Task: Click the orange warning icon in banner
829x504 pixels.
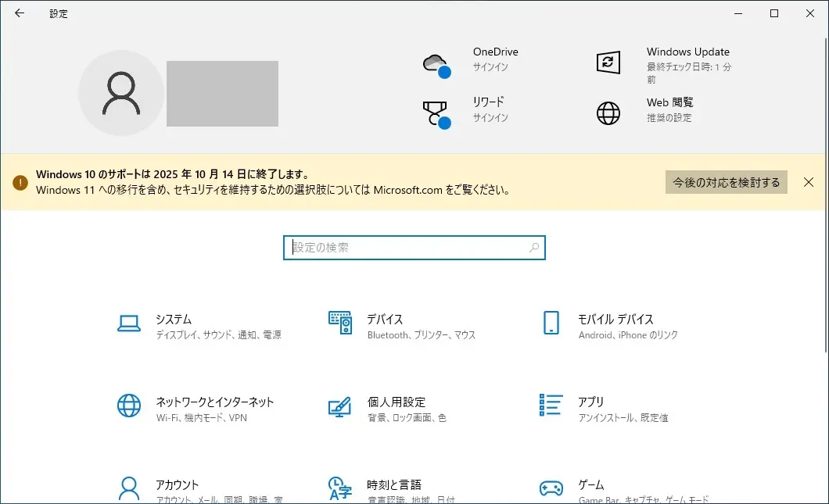Action: coord(20,183)
